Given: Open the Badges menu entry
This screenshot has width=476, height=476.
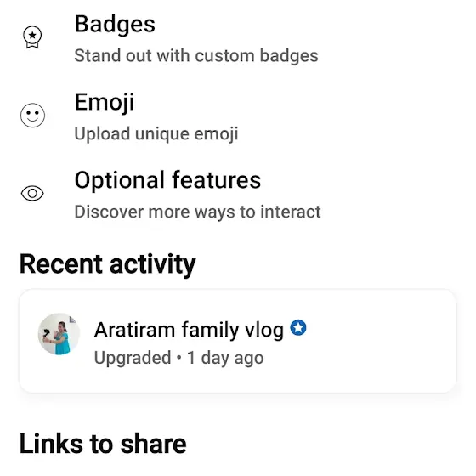Looking at the screenshot, I should 238,38.
